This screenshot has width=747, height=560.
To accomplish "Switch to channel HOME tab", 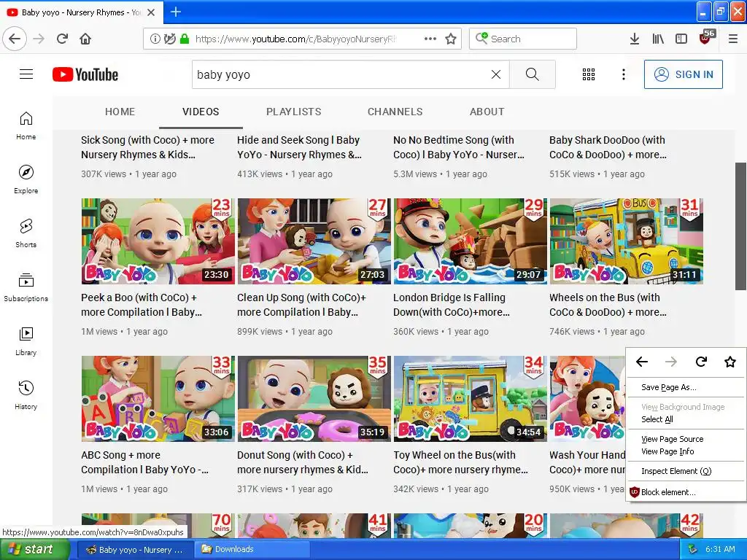I will click(120, 112).
